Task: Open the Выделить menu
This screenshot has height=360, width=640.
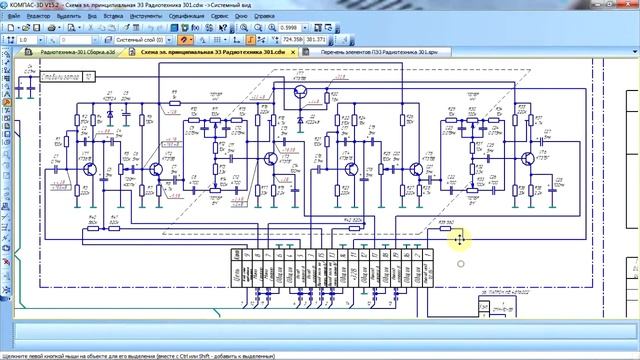Action: pyautogui.click(x=69, y=16)
